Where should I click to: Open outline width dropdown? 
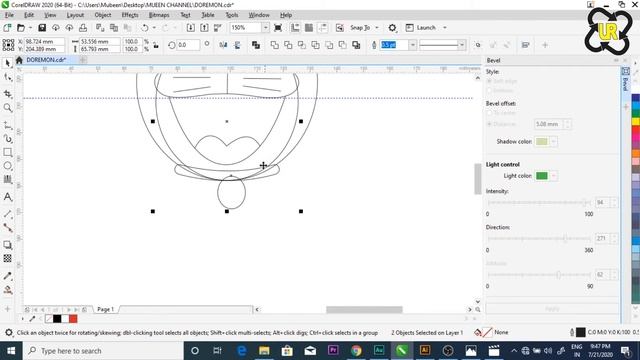pyautogui.click(x=413, y=45)
